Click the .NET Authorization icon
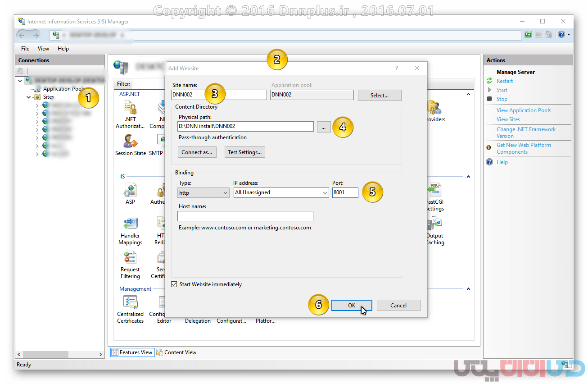This screenshot has height=384, width=588. (130, 108)
